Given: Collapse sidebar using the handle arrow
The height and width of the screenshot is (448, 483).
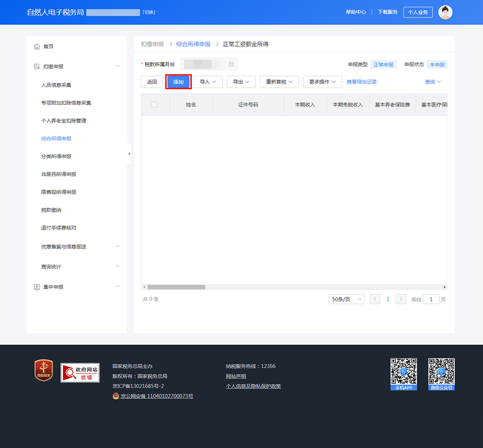Looking at the screenshot, I should pyautogui.click(x=129, y=154).
